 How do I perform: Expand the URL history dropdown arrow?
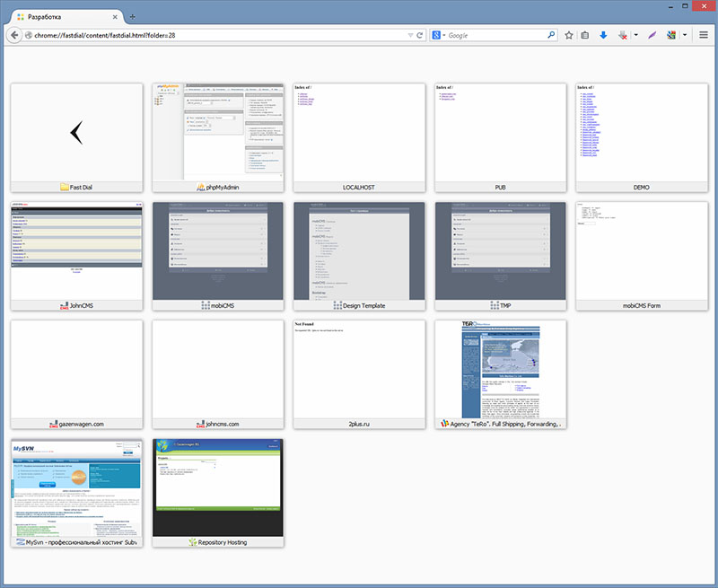coord(408,35)
